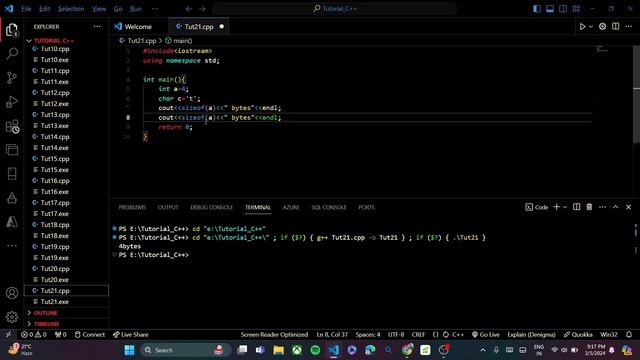Expand the OUTLINE section

pyautogui.click(x=45, y=313)
